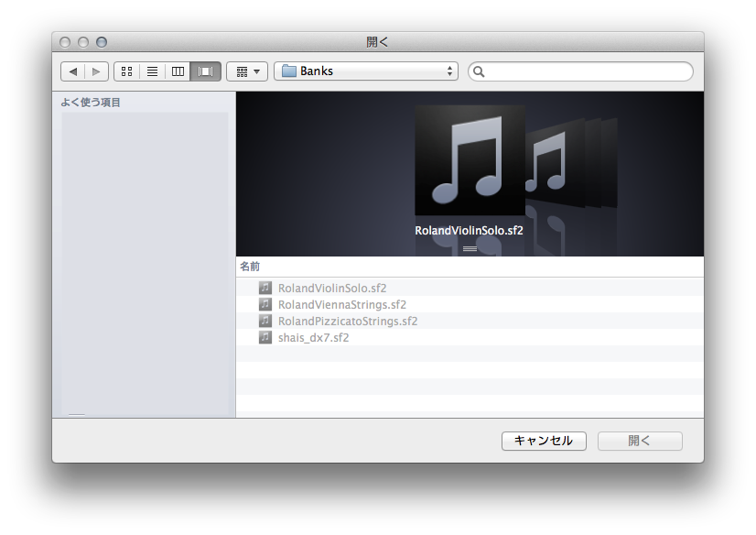Click the Cover Flow resize grip handle
The width and height of the screenshot is (756, 535).
click(x=470, y=249)
